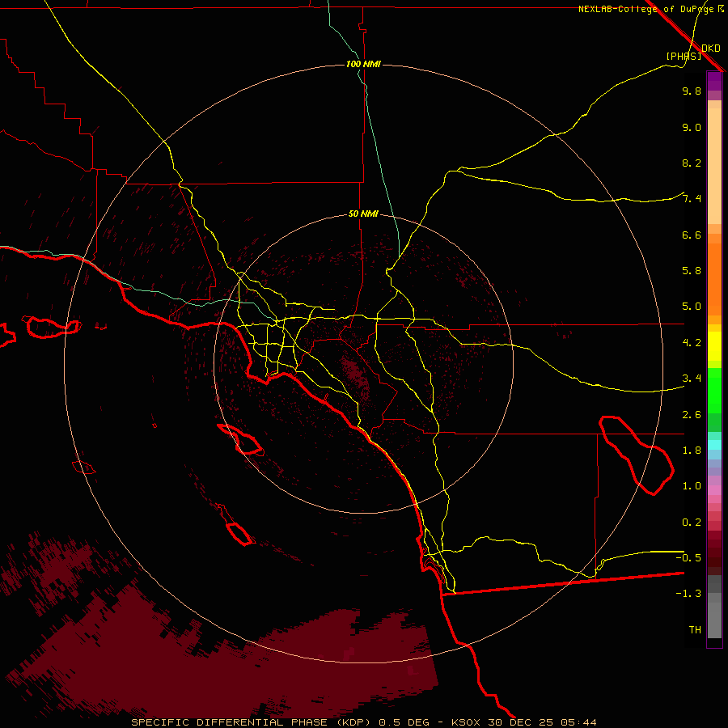Image resolution: width=728 pixels, height=728 pixels.
Task: Click the NEXLAB-College of DuPage logo icon
Action: pyautogui.click(x=721, y=9)
